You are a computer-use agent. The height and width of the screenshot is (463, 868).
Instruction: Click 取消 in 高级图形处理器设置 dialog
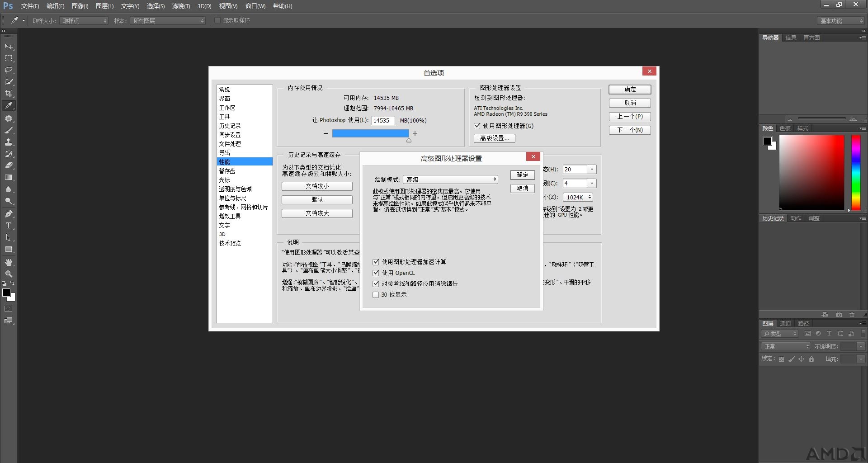523,189
